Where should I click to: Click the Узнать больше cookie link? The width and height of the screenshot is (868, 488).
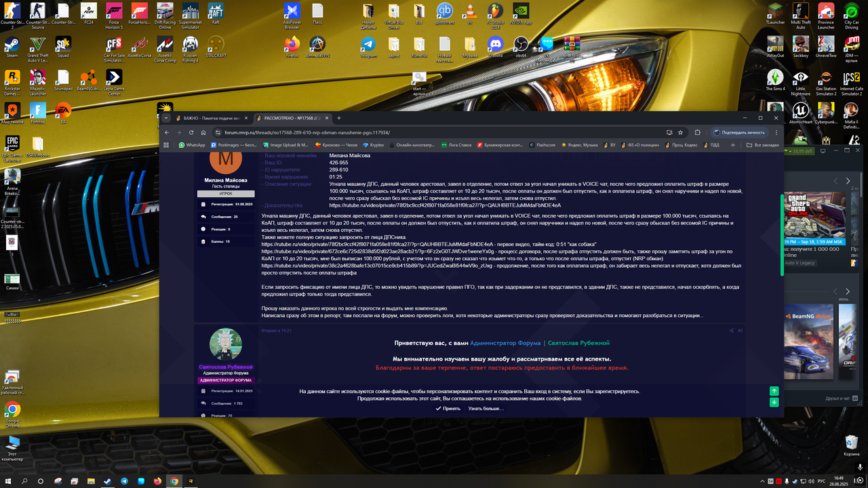(x=486, y=409)
